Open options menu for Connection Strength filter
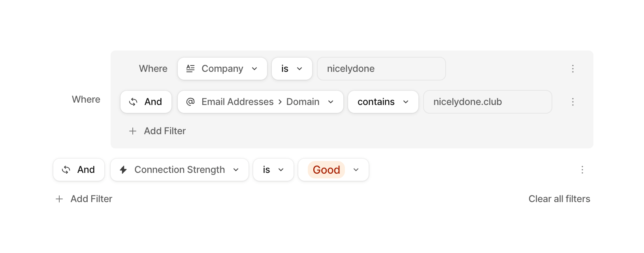Screen dimensions: 644x253 (582, 170)
